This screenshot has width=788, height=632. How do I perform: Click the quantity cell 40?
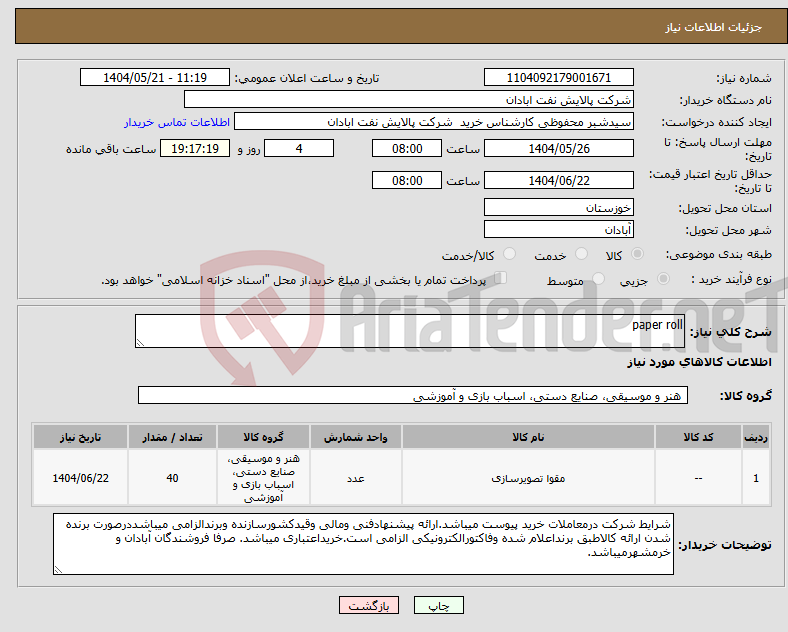(172, 478)
